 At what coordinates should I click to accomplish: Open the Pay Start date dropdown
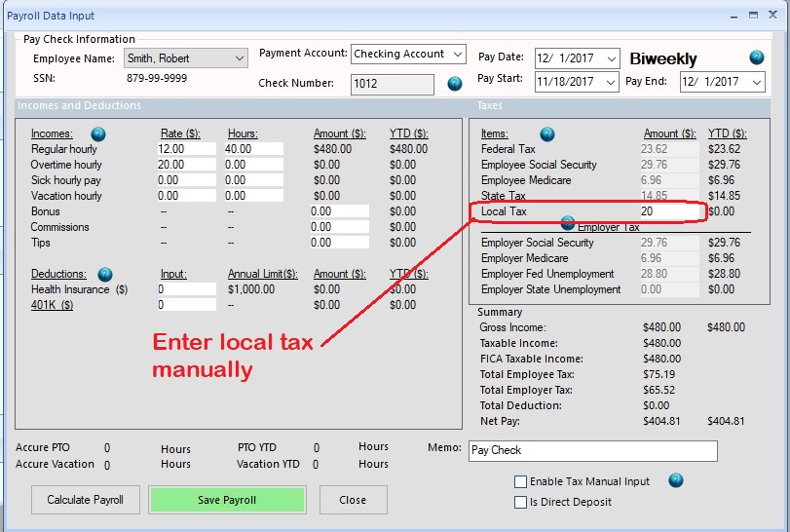tap(610, 82)
